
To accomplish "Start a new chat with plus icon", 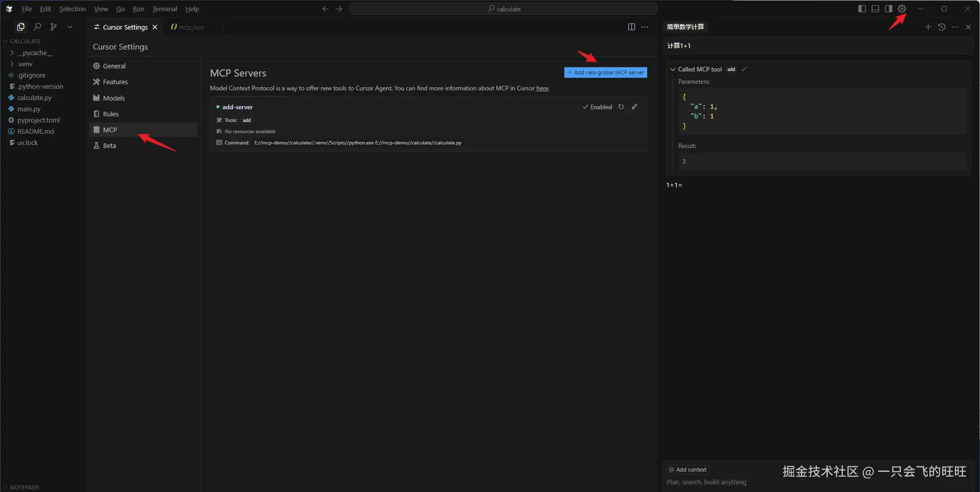I will [x=928, y=27].
